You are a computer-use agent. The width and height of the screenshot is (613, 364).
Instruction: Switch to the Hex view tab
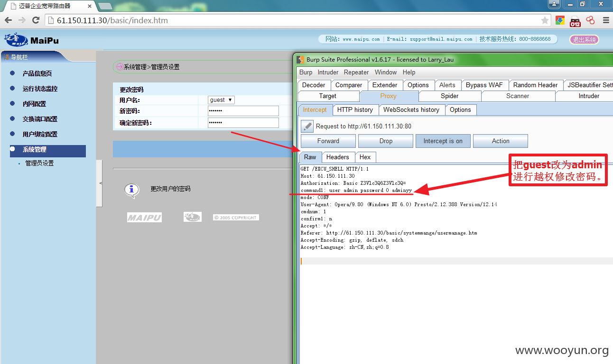click(x=365, y=157)
